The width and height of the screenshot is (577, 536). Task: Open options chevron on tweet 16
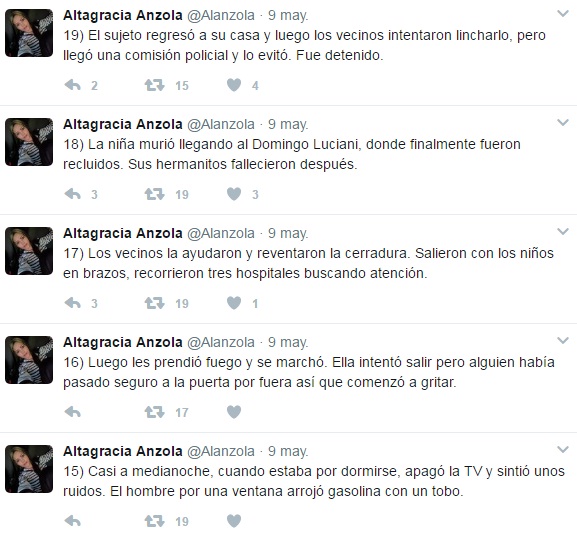(563, 341)
